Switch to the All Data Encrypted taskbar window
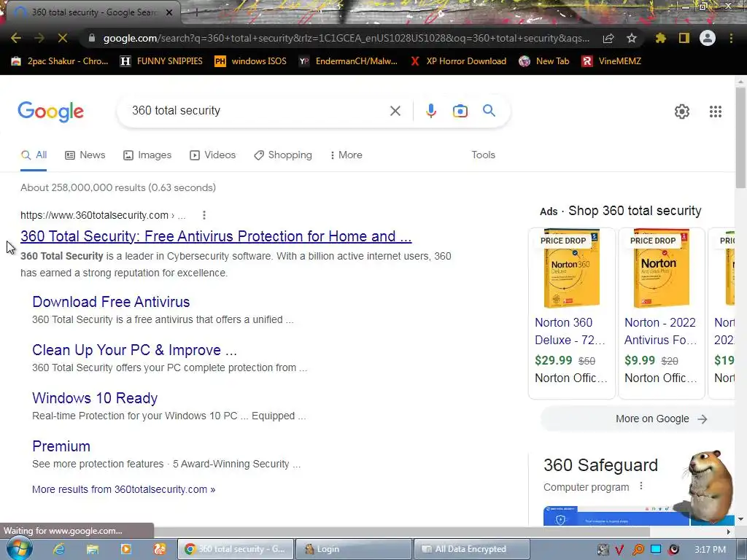The width and height of the screenshot is (747, 560). [x=472, y=549]
